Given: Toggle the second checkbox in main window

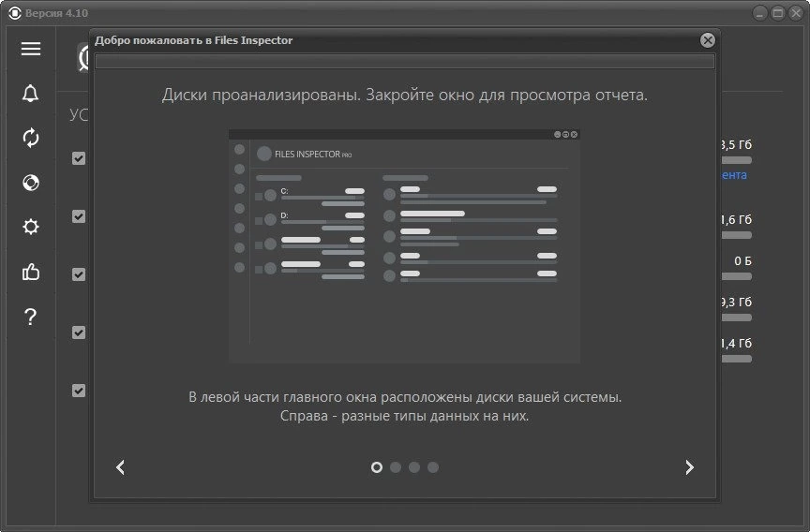Looking at the screenshot, I should point(79,216).
